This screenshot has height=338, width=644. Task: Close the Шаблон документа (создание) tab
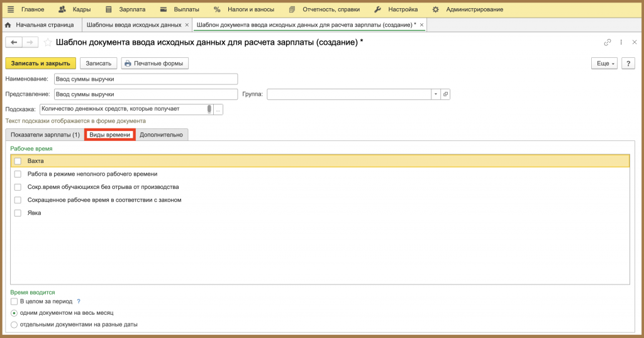pos(421,25)
